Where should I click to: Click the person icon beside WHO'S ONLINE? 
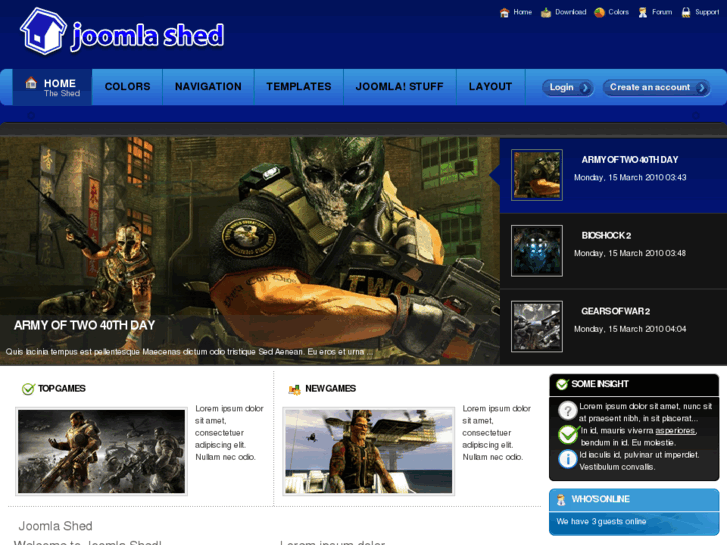(561, 500)
